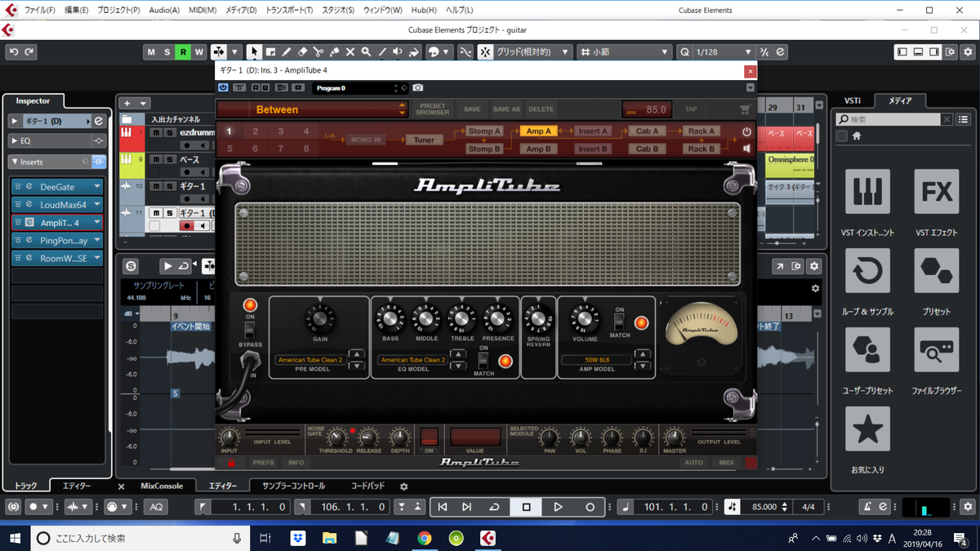Open the AMP MODEL 50W 6L6 dropdown
This screenshot has width=980, height=551.
pos(597,359)
